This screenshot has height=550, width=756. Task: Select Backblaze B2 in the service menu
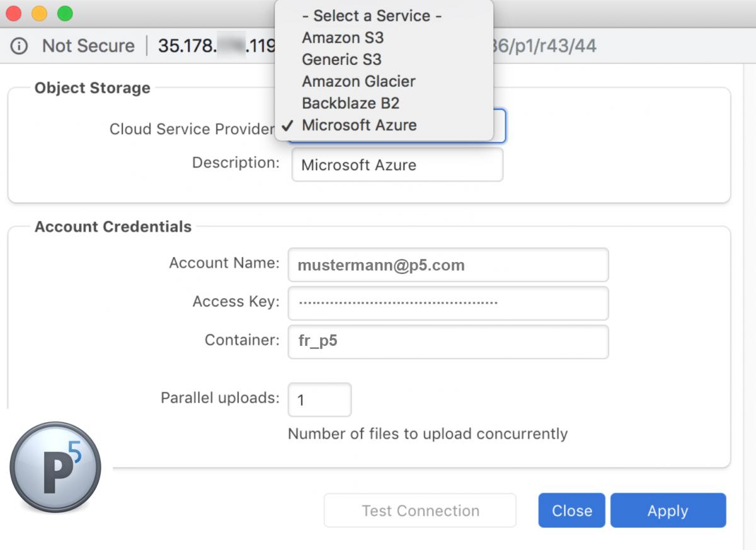350,103
